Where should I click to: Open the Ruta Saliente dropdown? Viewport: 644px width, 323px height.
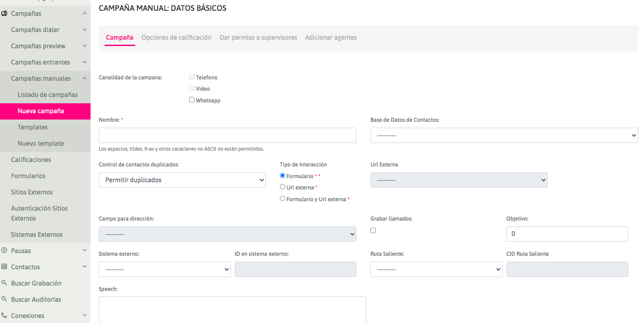coord(436,269)
